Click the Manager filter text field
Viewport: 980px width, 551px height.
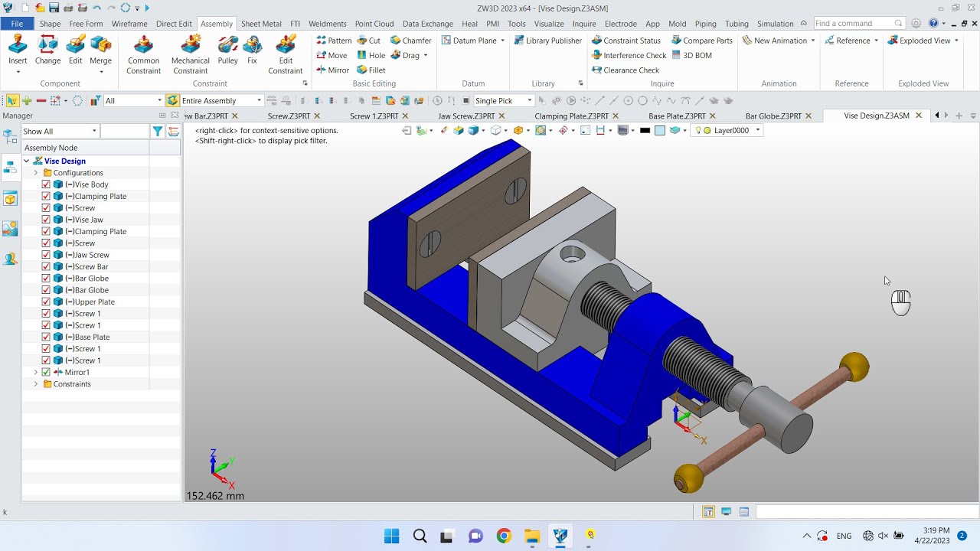point(125,132)
